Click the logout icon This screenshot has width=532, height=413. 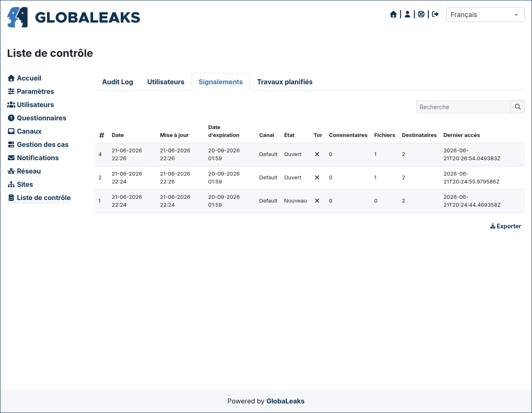coord(435,15)
